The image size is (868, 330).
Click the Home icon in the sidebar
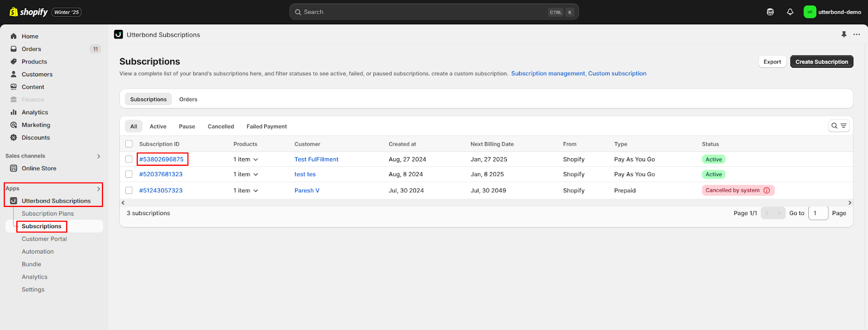pyautogui.click(x=14, y=36)
